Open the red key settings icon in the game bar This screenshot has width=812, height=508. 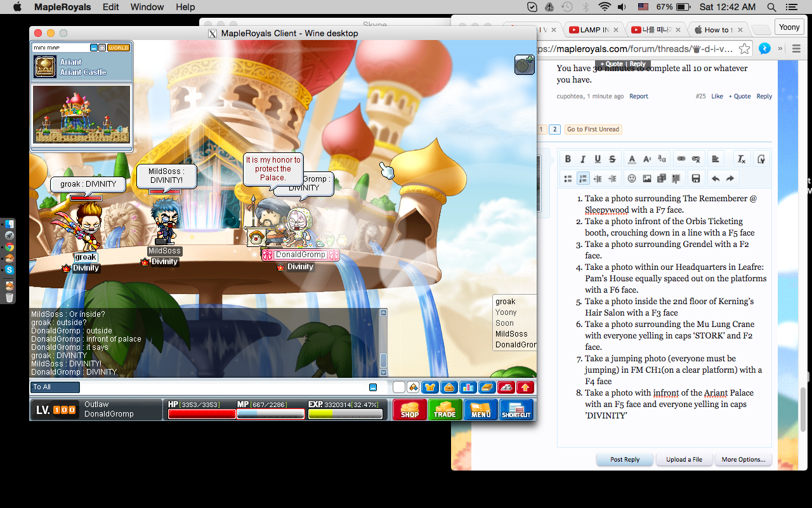(x=506, y=387)
